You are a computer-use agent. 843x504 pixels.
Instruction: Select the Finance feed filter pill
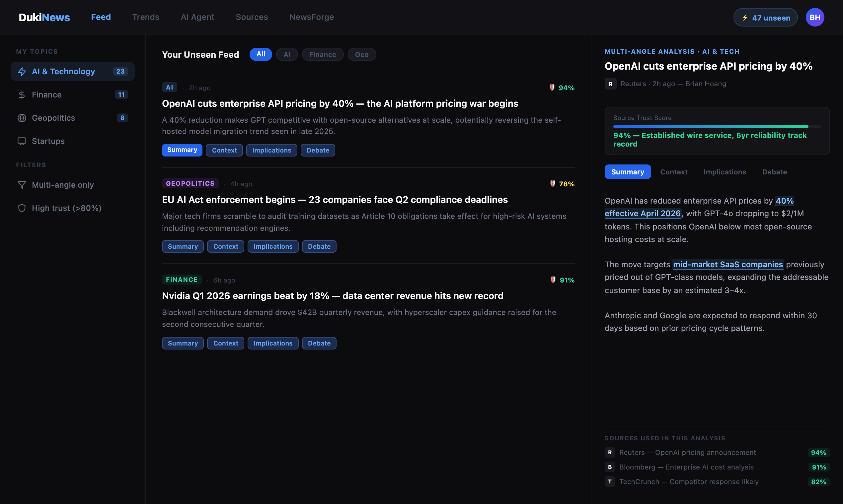[322, 54]
